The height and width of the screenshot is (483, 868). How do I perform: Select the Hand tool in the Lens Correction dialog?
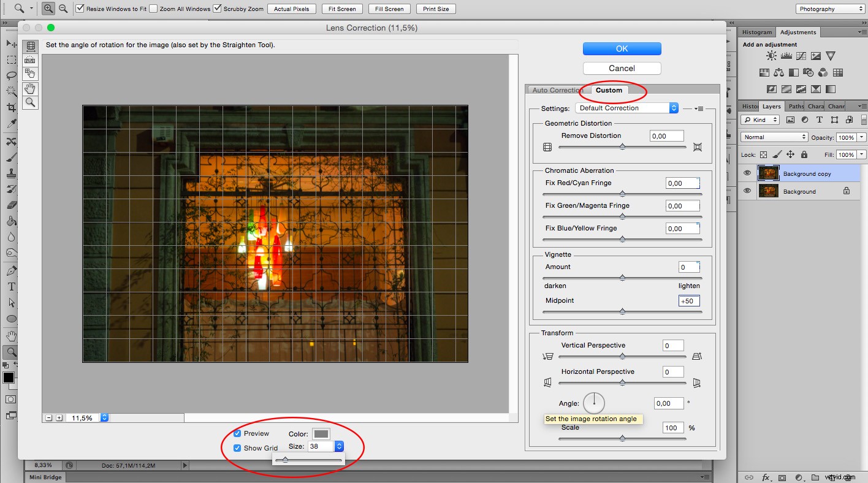coord(30,88)
